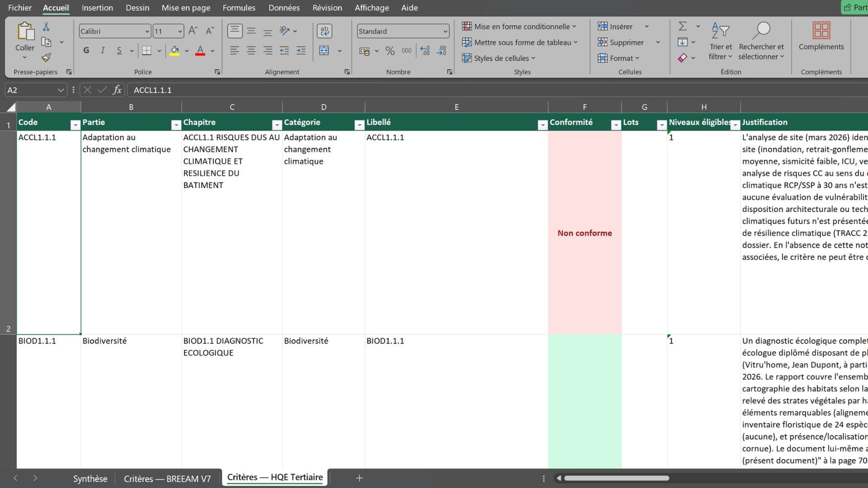The image size is (868, 488).
Task: Apply the borders icon in Police group
Action: (x=146, y=51)
